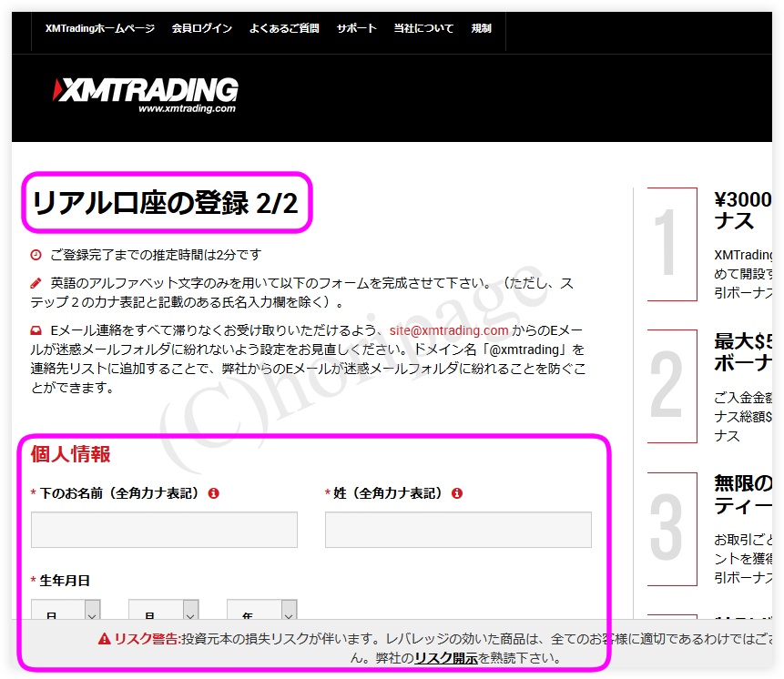Click the info icon beside 姓 label
This screenshot has height=679, width=784.
(457, 493)
